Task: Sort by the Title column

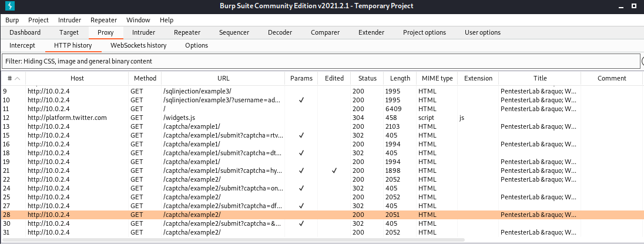Action: [x=539, y=78]
